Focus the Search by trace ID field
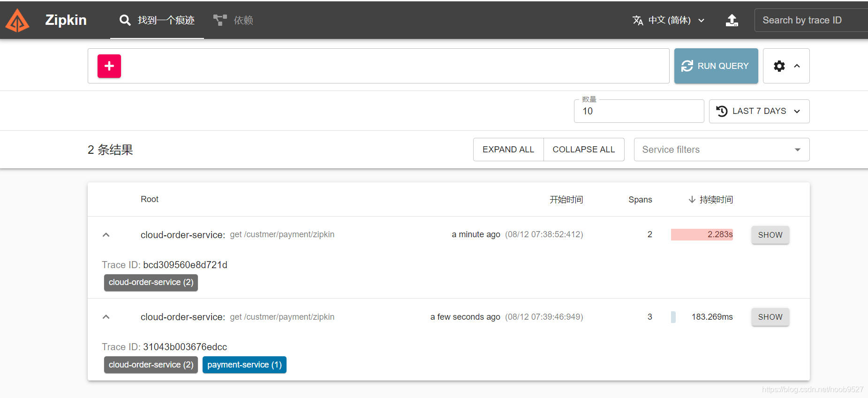868x398 pixels. click(811, 20)
